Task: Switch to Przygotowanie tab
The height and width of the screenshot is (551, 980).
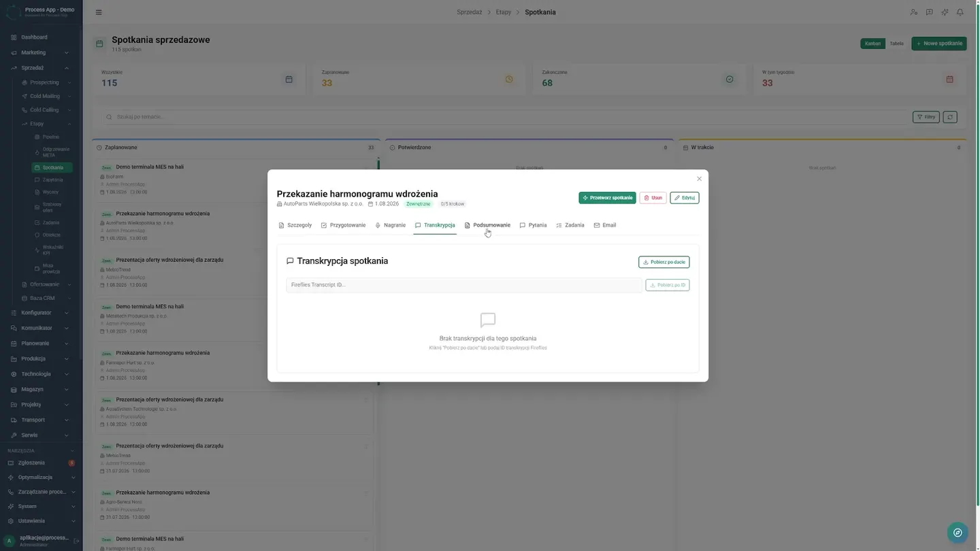Action: [x=343, y=225]
